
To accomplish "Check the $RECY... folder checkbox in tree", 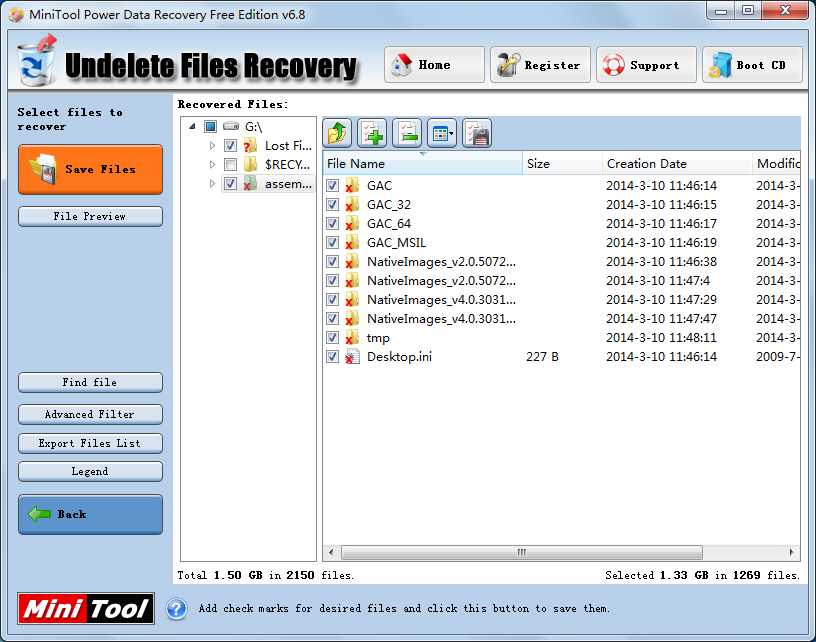I will (231, 165).
